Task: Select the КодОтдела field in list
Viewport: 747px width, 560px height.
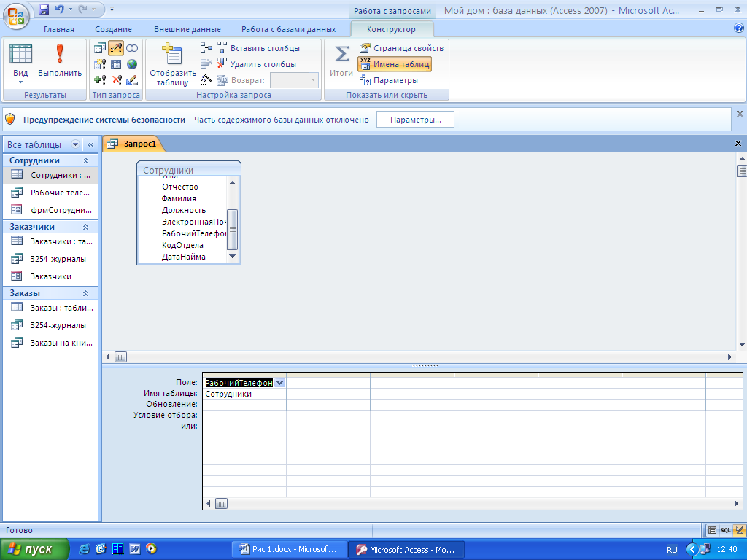Action: click(182, 245)
